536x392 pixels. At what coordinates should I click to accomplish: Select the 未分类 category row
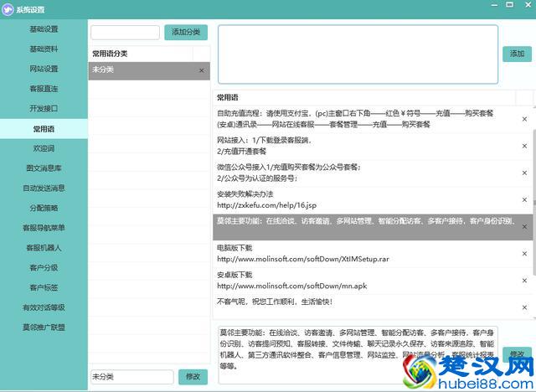[142, 70]
